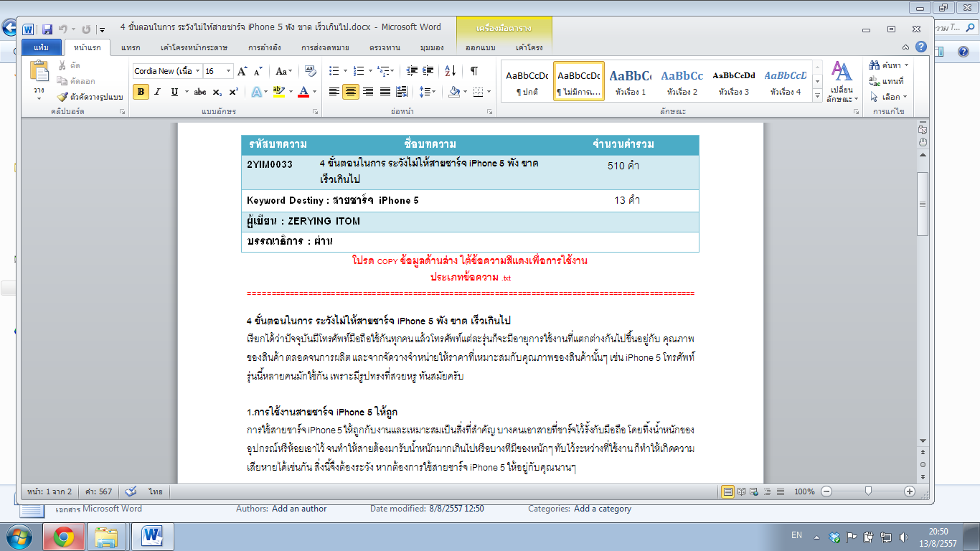980x551 pixels.
Task: Switch to Web Layout view
Action: coord(754,492)
